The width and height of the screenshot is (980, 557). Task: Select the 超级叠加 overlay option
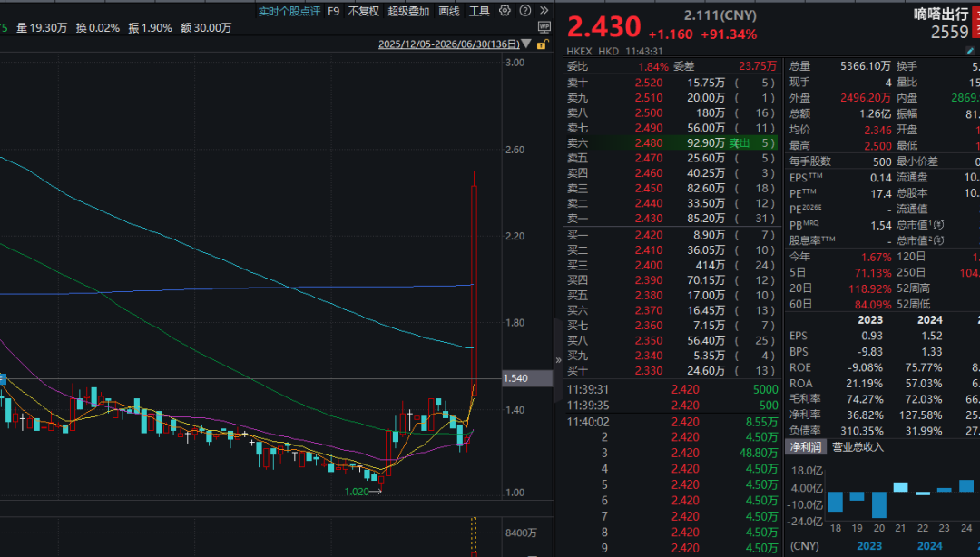408,11
